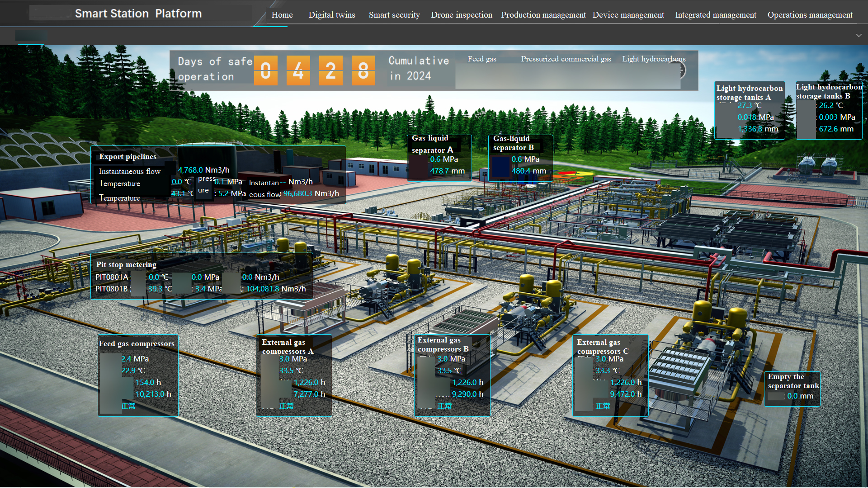Open Integrated management menu
Screen dimensions: 868x488
715,15
